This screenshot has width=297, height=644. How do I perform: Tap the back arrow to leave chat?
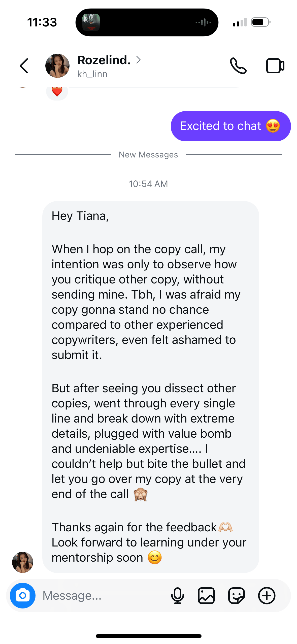pos(24,66)
